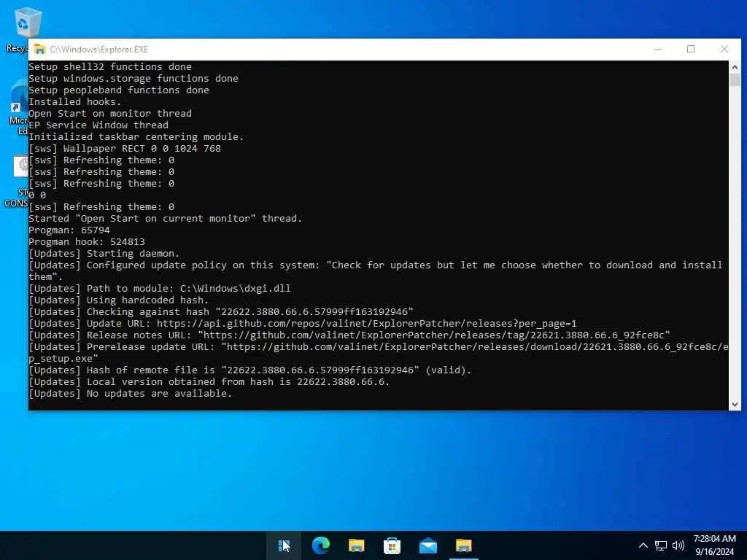This screenshot has height=560, width=747.
Task: Click the console scrollbar down arrow
Action: (735, 404)
